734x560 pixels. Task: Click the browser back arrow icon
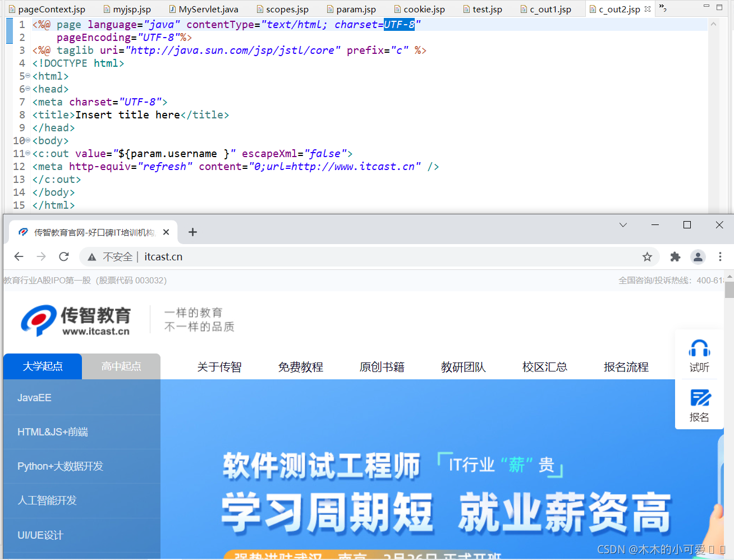(x=19, y=256)
